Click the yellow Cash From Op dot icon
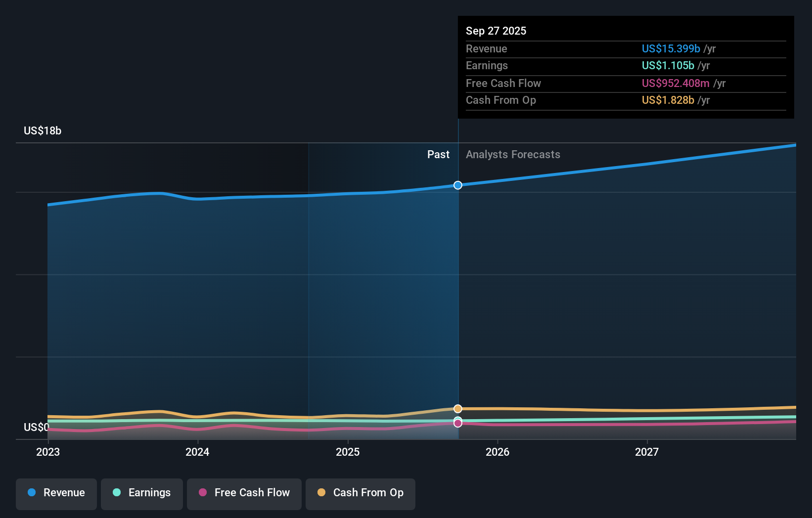812x518 pixels. [x=321, y=493]
